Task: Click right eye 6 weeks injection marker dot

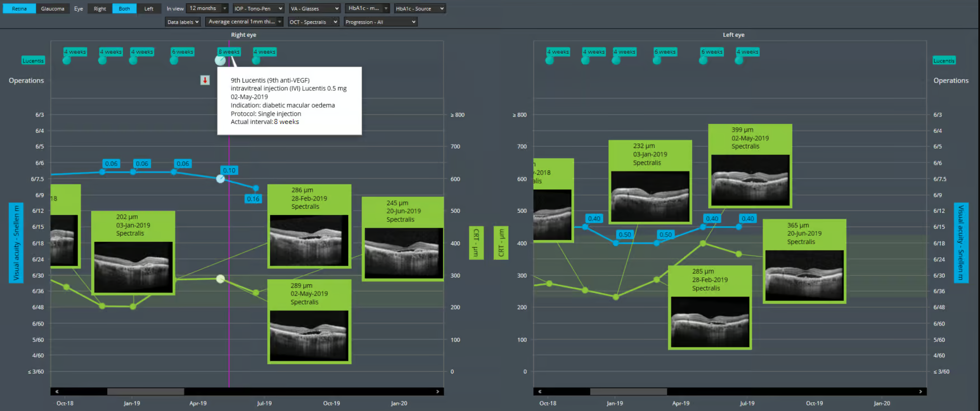Action: pos(174,60)
